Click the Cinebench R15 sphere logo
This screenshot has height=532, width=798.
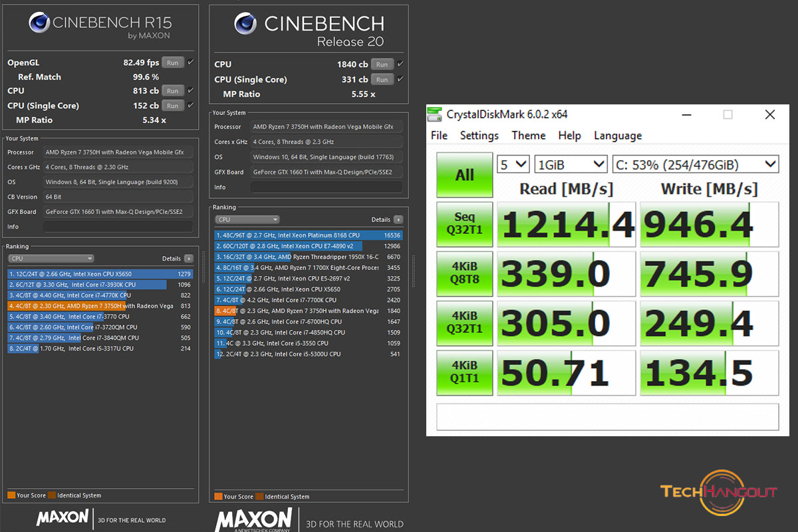tap(39, 23)
